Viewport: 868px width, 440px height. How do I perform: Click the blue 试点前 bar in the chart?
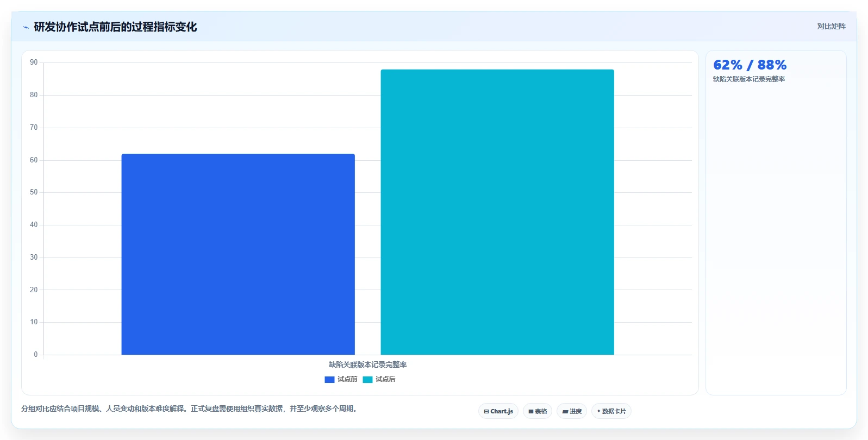point(238,254)
